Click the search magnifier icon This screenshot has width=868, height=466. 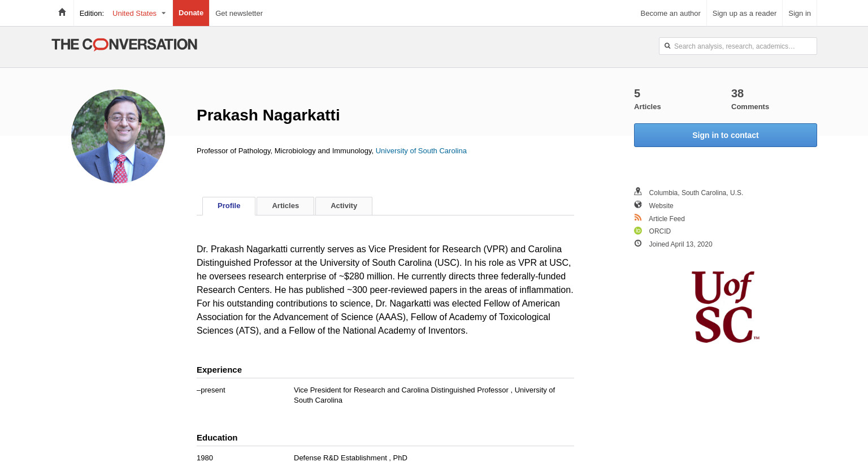(x=667, y=46)
